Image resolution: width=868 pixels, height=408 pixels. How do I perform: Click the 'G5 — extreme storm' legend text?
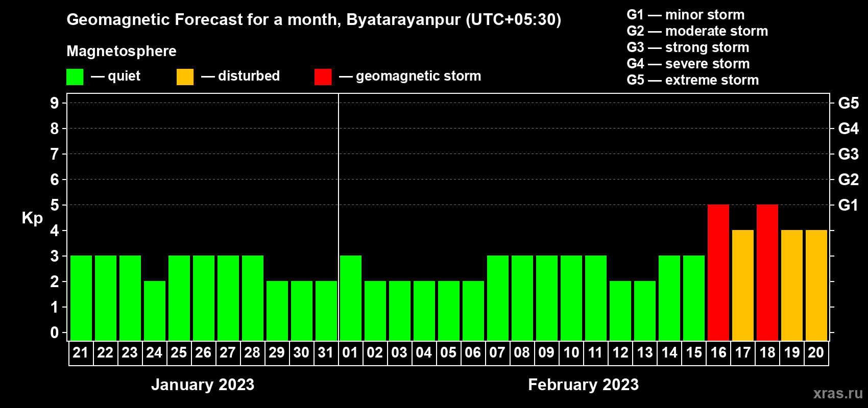tap(692, 80)
